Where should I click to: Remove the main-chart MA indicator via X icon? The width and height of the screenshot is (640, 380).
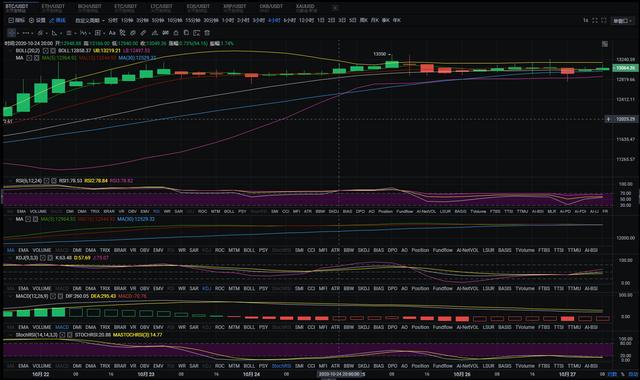pyautogui.click(x=36, y=58)
